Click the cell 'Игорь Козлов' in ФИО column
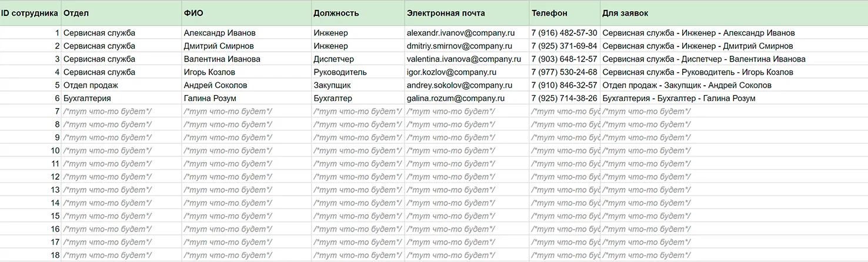868x262 pixels. 246,72
